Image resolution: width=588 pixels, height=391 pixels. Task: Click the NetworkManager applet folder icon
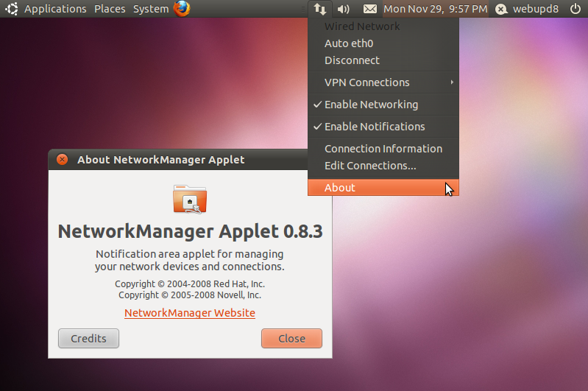190,200
